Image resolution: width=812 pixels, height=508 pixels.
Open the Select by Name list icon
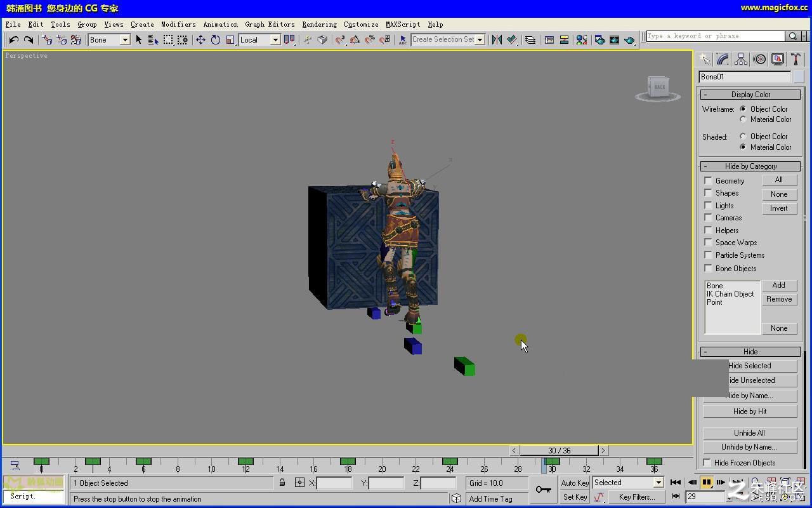click(154, 39)
